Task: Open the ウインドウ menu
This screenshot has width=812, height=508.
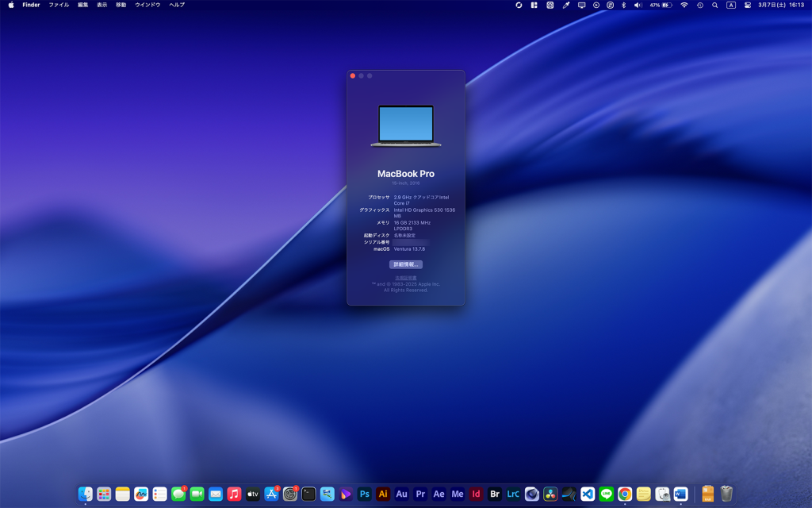Action: 147,5
